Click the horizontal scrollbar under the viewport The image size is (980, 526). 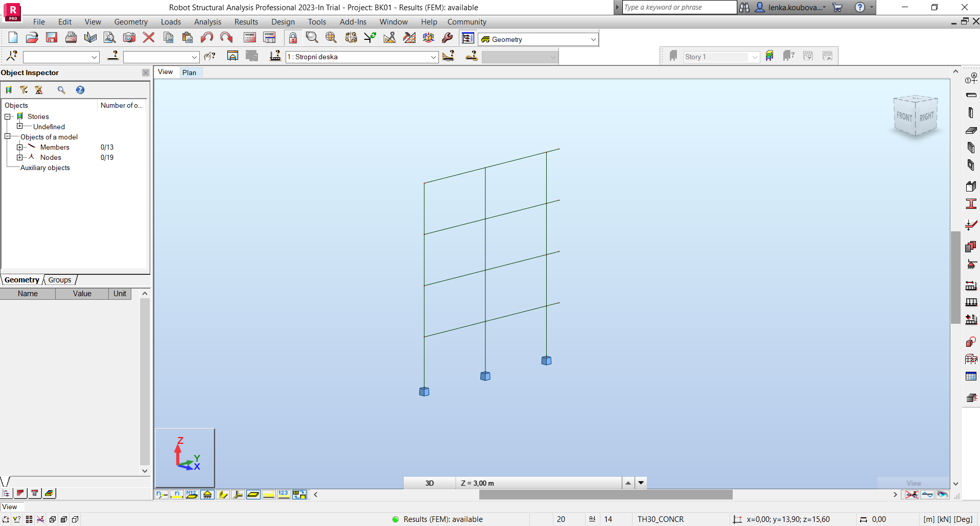click(605, 494)
